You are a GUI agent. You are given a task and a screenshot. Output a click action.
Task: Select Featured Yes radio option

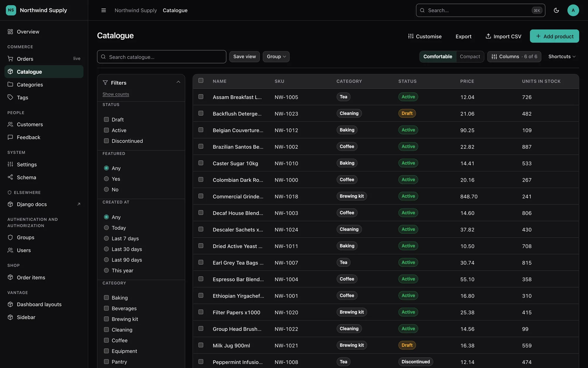click(x=106, y=179)
